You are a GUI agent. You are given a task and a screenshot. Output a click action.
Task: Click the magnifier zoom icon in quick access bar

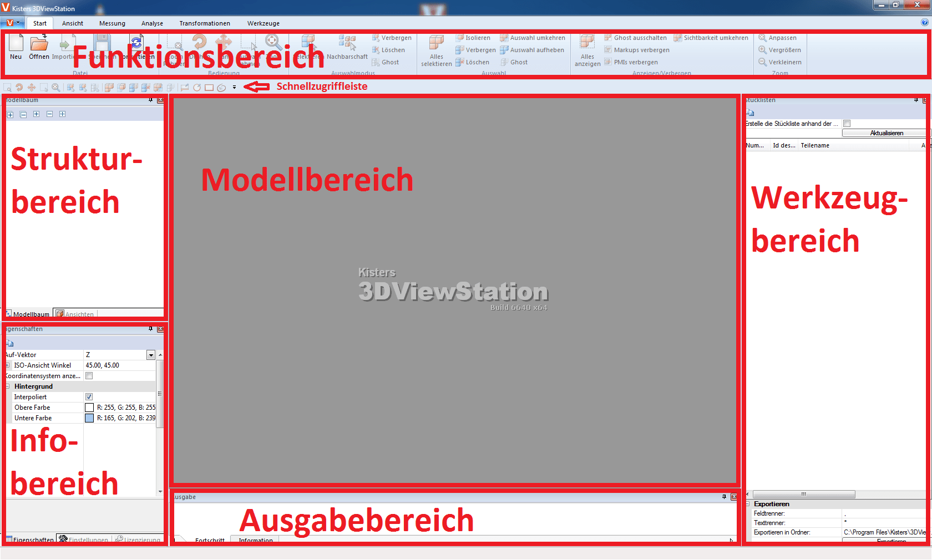[x=56, y=88]
